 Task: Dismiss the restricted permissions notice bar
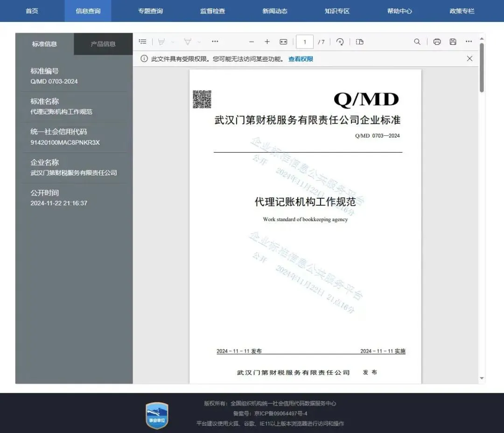pos(469,58)
